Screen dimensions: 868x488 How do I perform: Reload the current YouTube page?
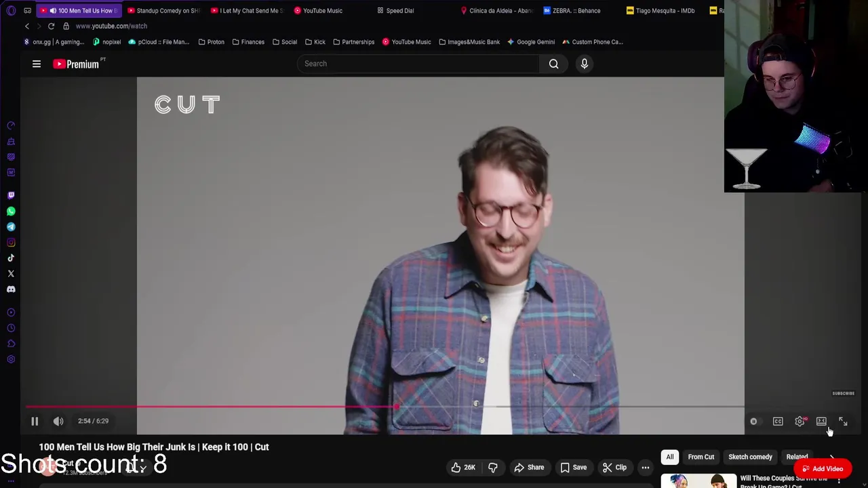[51, 26]
